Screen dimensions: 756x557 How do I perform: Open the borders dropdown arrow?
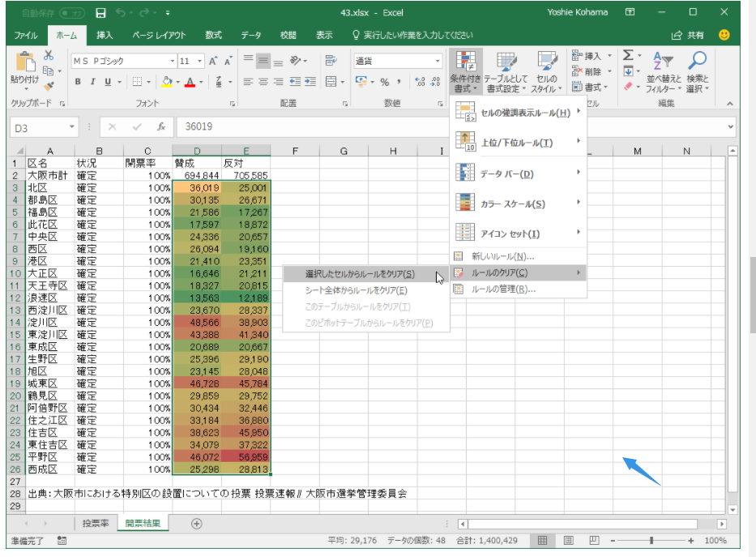(148, 82)
